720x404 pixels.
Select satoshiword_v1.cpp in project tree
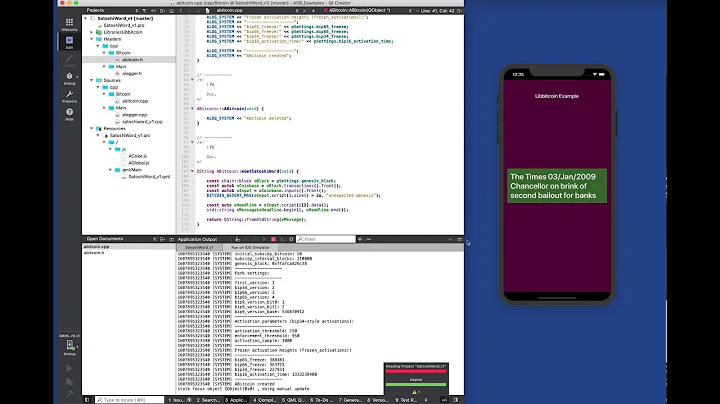(x=142, y=122)
